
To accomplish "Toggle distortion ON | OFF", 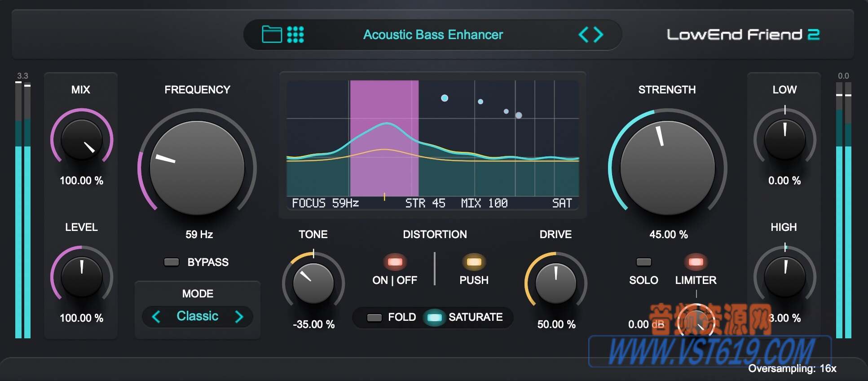I will (x=395, y=261).
